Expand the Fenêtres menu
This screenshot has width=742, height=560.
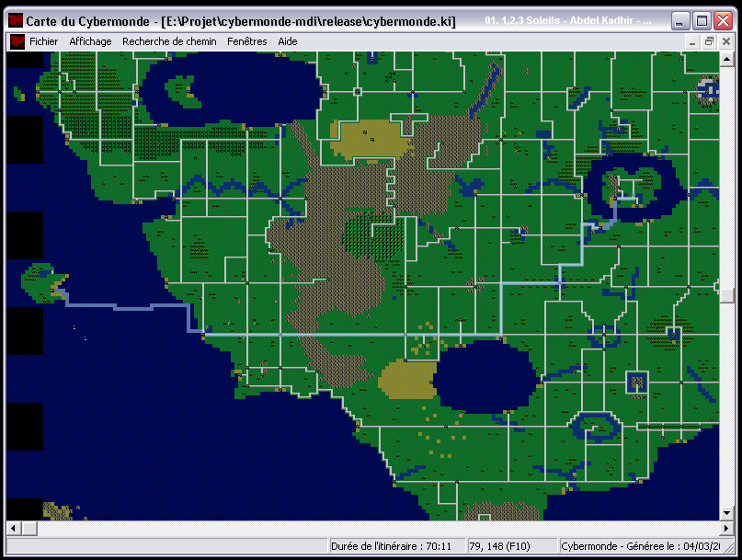pyautogui.click(x=246, y=41)
